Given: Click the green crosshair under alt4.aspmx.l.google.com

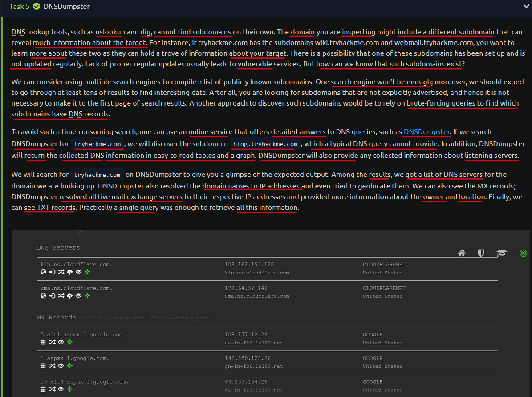Looking at the screenshot, I should (69, 389).
